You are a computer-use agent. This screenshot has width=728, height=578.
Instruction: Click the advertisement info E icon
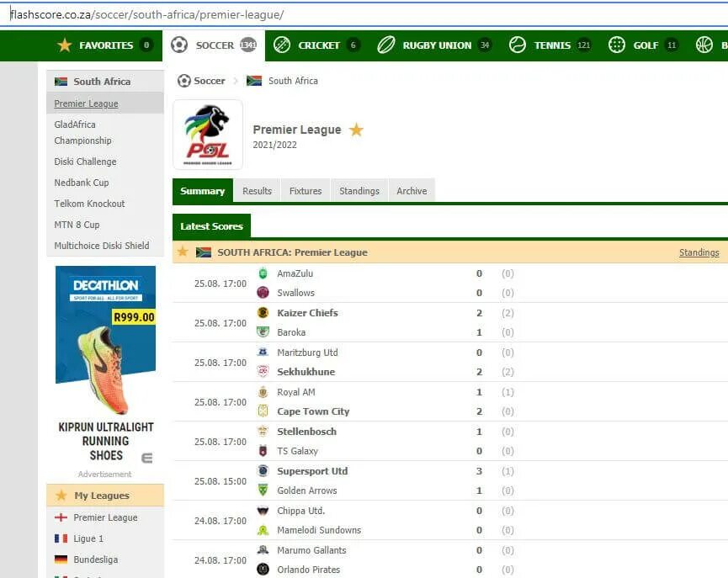[146, 459]
